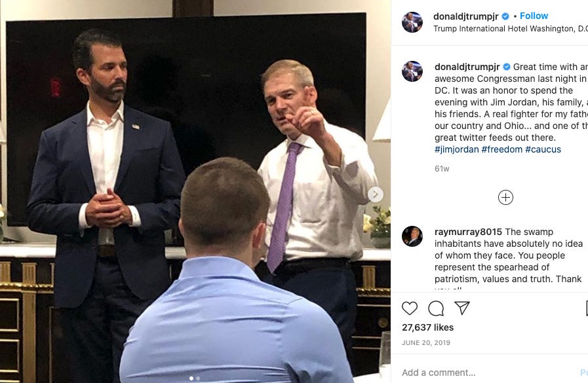Open the #jimjordan hashtag
Image resolution: width=588 pixels, height=383 pixels.
(457, 149)
